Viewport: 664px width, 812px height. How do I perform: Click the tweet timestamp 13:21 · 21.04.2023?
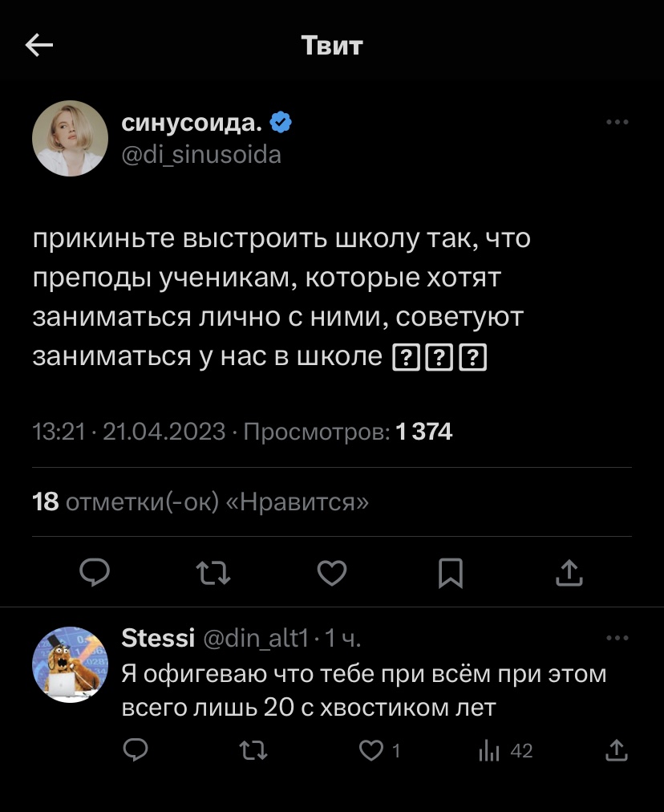pos(128,432)
